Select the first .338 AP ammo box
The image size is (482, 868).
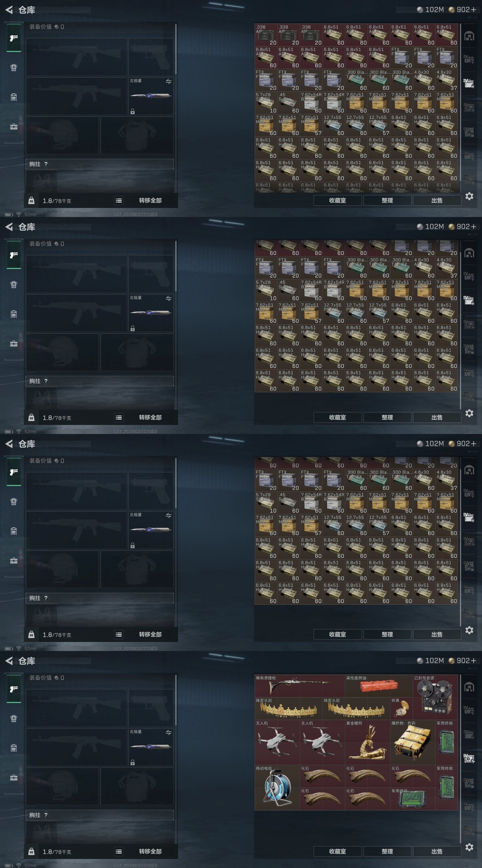point(266,35)
